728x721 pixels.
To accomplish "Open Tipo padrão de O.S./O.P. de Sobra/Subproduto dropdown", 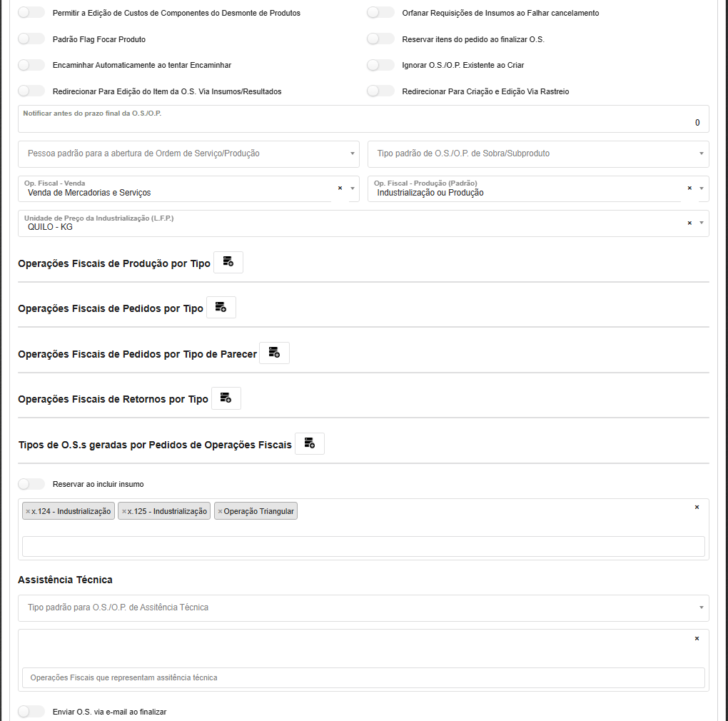I will (x=538, y=153).
